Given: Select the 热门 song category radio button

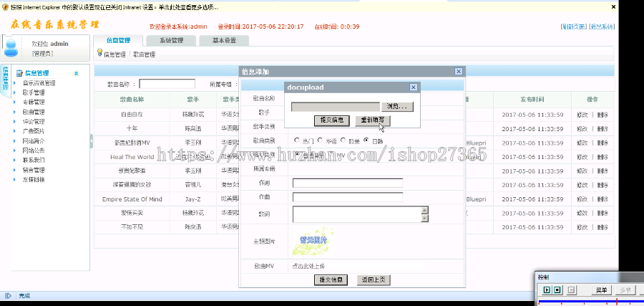Looking at the screenshot, I should pyautogui.click(x=297, y=140).
